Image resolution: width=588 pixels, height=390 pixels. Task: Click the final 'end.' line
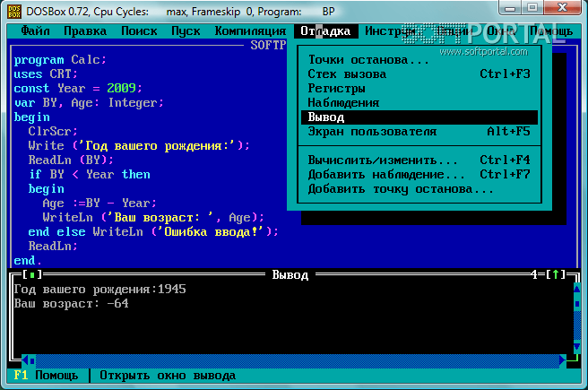[x=28, y=261]
